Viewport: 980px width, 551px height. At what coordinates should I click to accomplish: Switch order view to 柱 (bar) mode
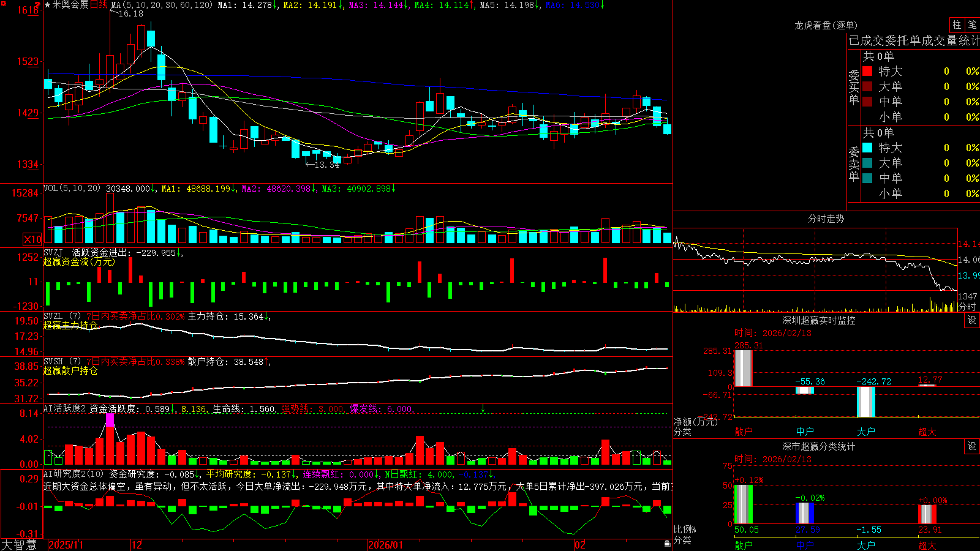coord(957,25)
